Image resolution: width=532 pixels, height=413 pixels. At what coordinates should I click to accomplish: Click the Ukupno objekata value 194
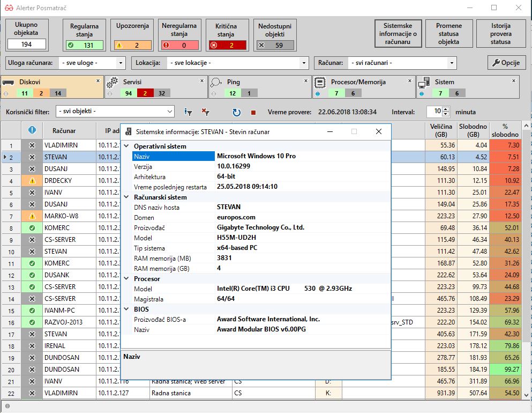(26, 44)
